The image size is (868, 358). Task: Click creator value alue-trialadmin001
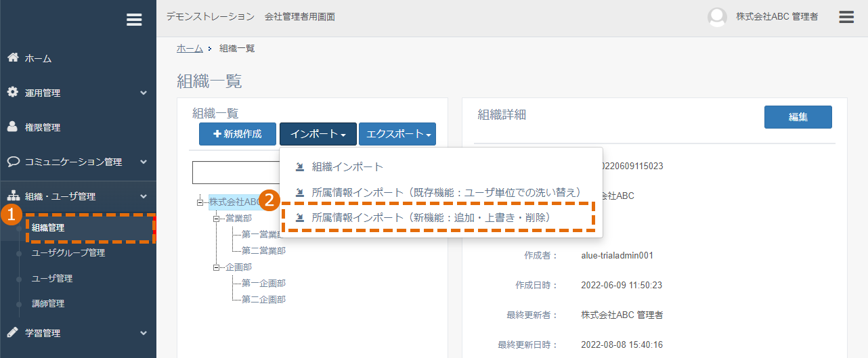617,255
